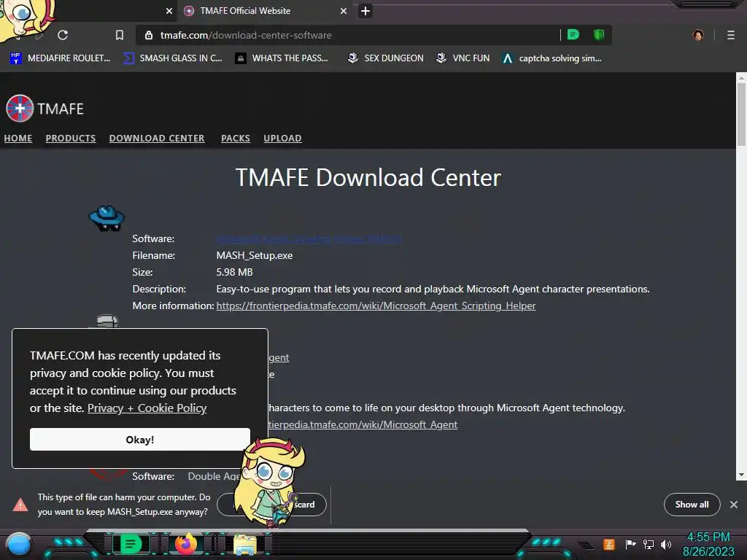The image size is (747, 560).
Task: Close the first untitled browser tab
Action: pyautogui.click(x=169, y=11)
